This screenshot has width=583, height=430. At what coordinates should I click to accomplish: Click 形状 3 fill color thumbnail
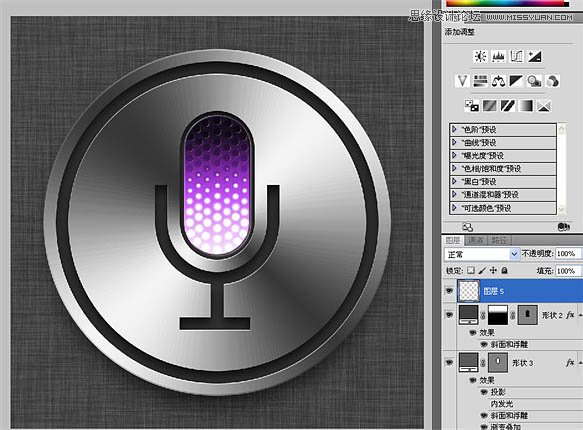tap(468, 362)
